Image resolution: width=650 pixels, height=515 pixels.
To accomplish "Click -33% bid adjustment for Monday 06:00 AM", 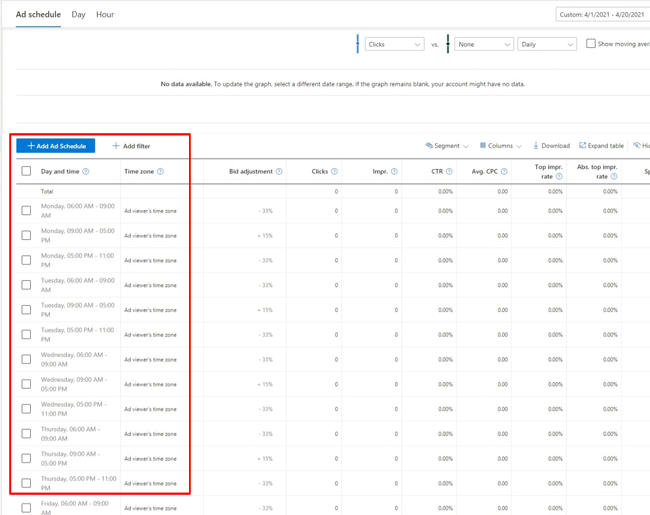I will [266, 211].
